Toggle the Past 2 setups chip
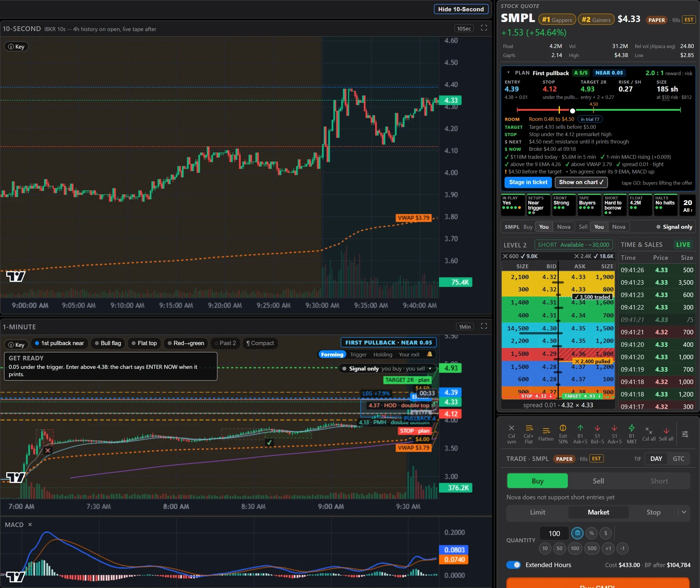 225,343
